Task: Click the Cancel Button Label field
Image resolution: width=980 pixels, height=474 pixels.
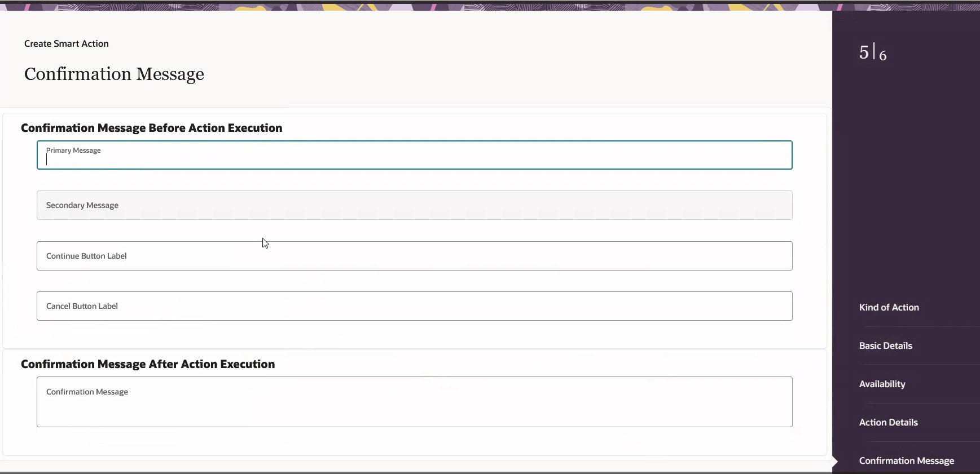Action: [415, 306]
